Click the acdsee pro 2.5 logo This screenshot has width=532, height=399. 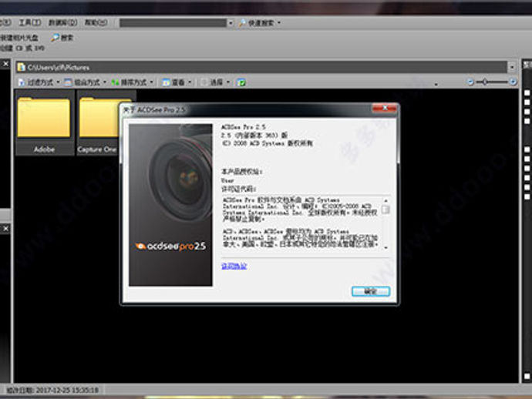click(x=170, y=246)
